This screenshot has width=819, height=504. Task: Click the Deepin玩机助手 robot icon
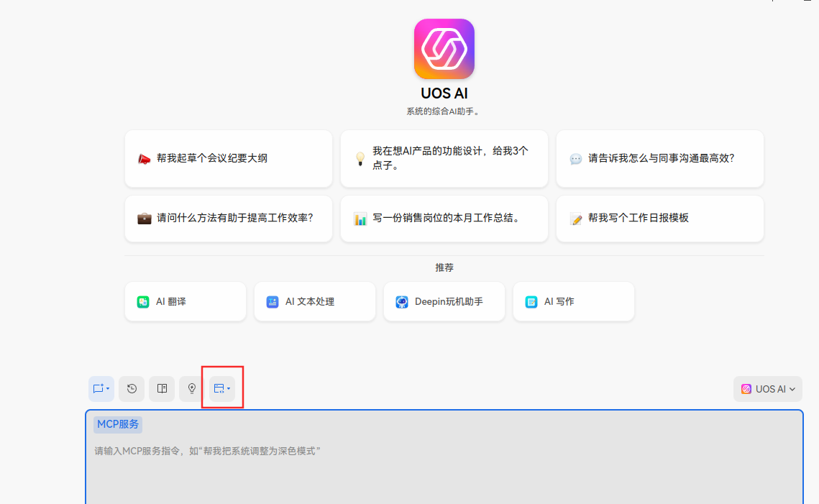coord(402,302)
